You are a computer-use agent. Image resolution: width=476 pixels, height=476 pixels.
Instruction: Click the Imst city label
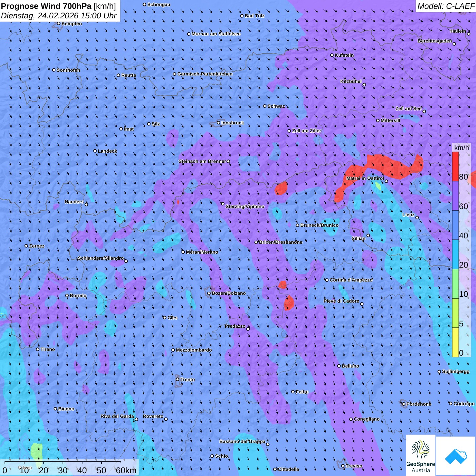point(129,129)
